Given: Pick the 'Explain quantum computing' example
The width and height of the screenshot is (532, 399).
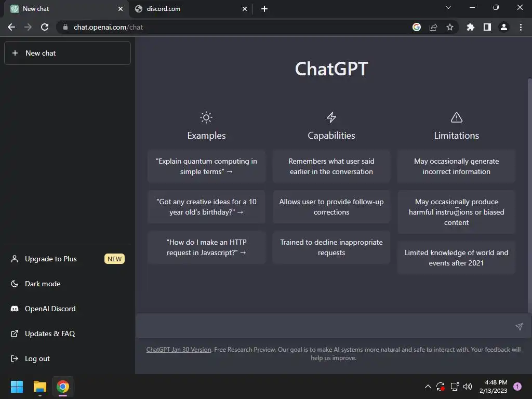Looking at the screenshot, I should tap(206, 166).
